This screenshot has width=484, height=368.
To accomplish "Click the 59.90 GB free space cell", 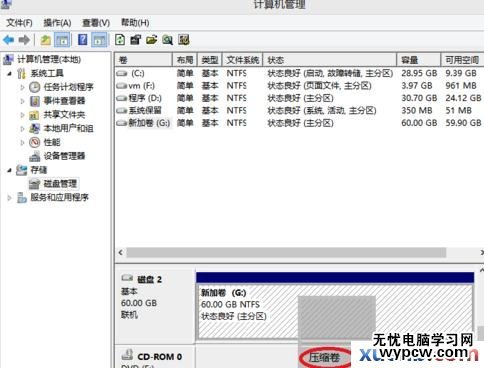I will [463, 123].
